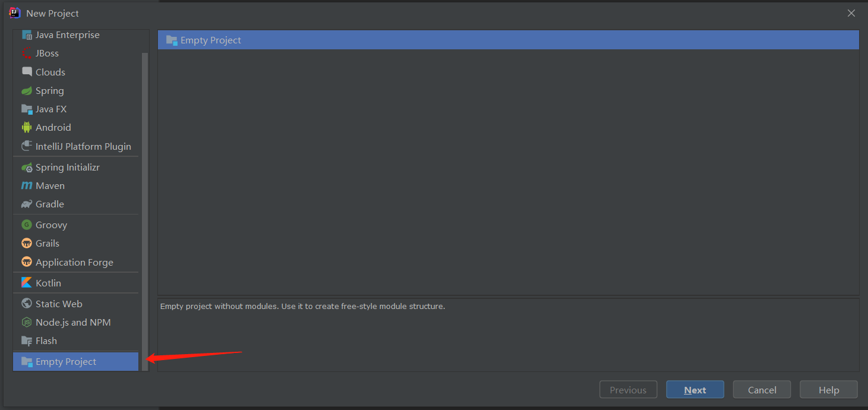Close the New Project dialog
Viewport: 868px width, 410px height.
tap(851, 13)
